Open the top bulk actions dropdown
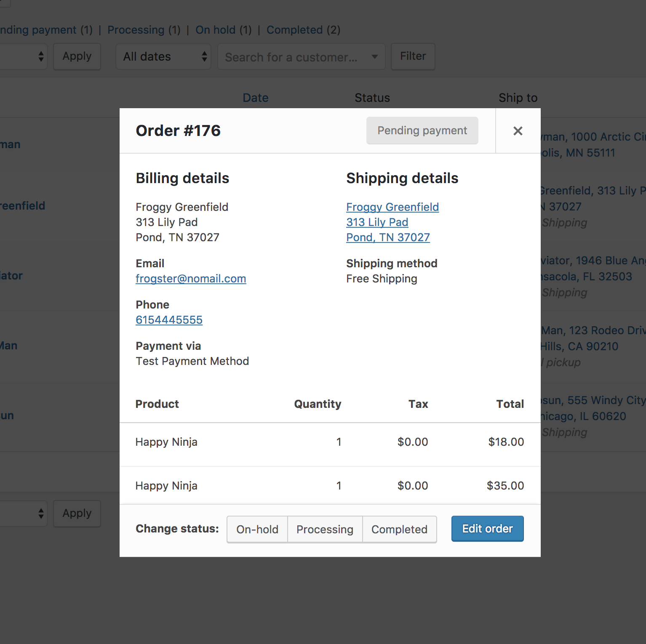646x644 pixels. pyautogui.click(x=23, y=56)
